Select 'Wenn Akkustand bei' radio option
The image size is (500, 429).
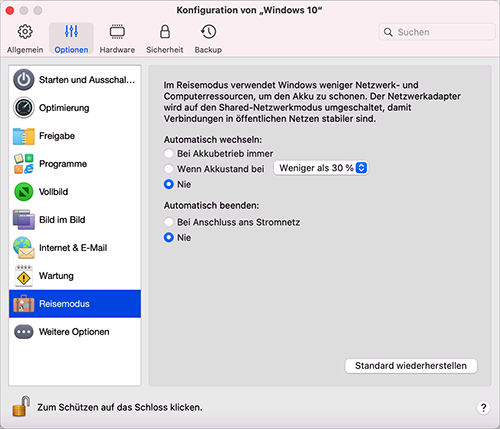tap(169, 169)
